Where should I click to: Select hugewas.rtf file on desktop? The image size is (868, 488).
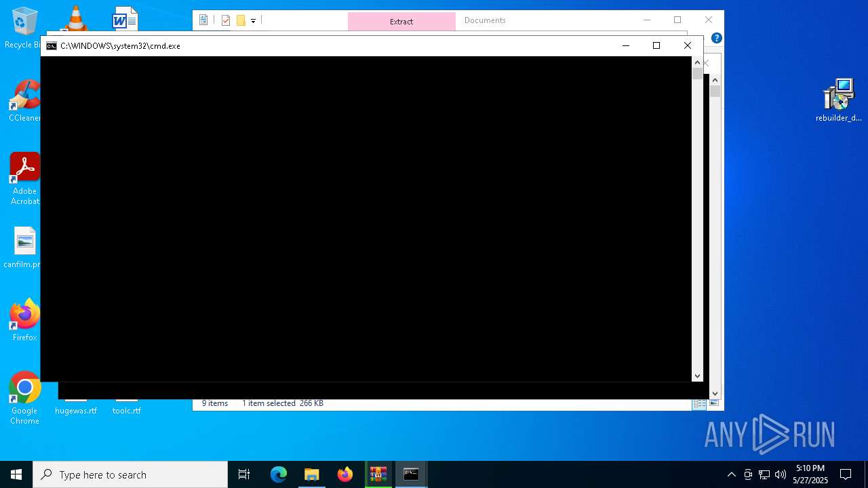[x=76, y=410]
